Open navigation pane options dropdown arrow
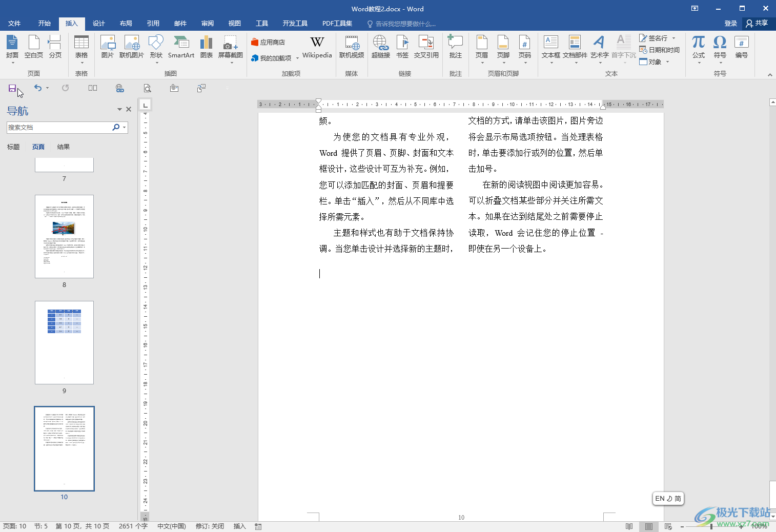 click(x=119, y=109)
